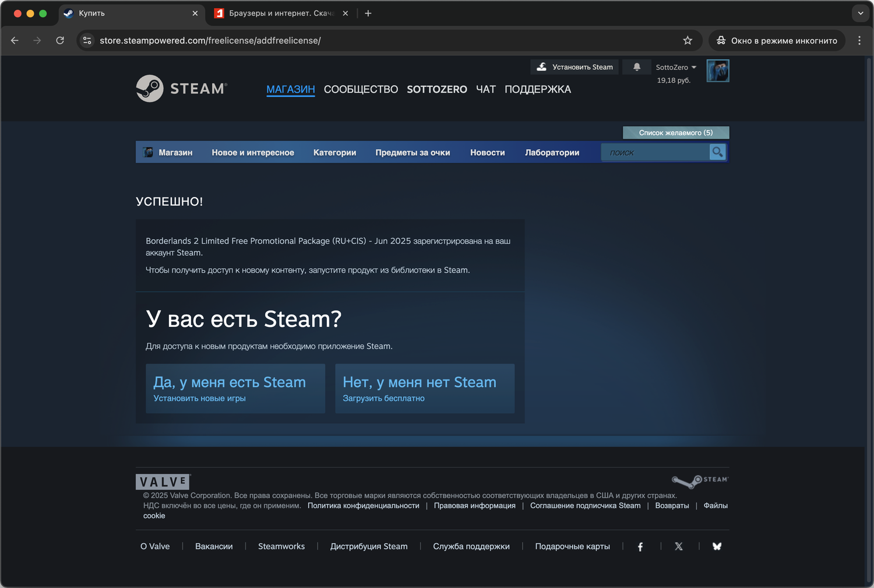Open the Предметы за очки store menu
Image resolution: width=874 pixels, height=588 pixels.
click(x=413, y=153)
